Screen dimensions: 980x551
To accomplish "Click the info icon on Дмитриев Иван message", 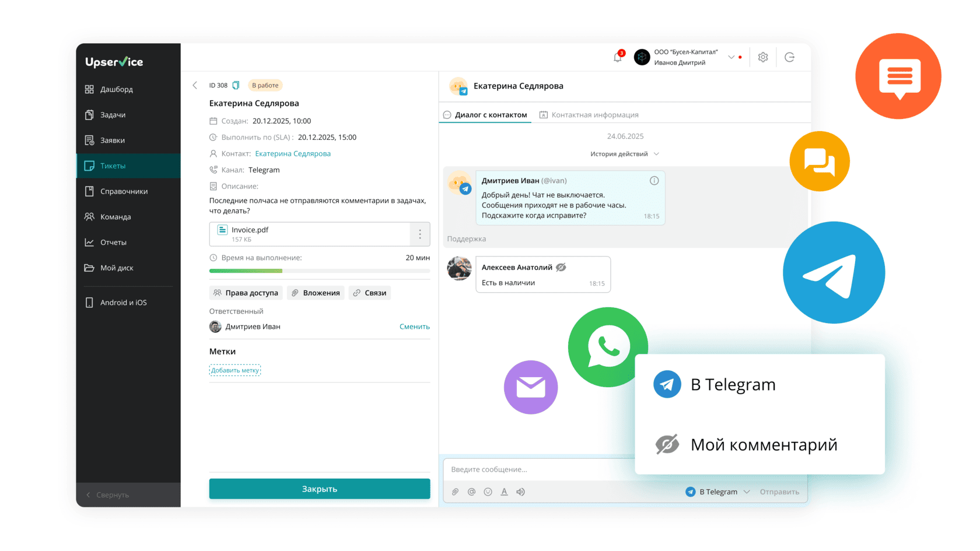I will pyautogui.click(x=654, y=181).
